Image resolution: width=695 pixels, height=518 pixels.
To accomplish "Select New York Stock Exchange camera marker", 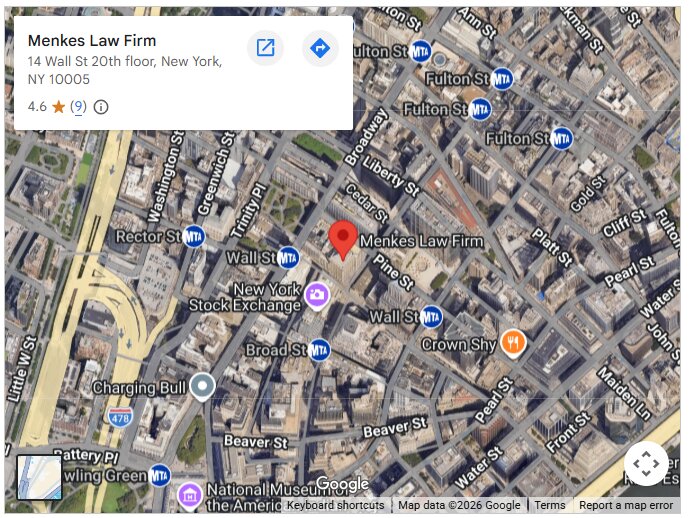I will [316, 296].
